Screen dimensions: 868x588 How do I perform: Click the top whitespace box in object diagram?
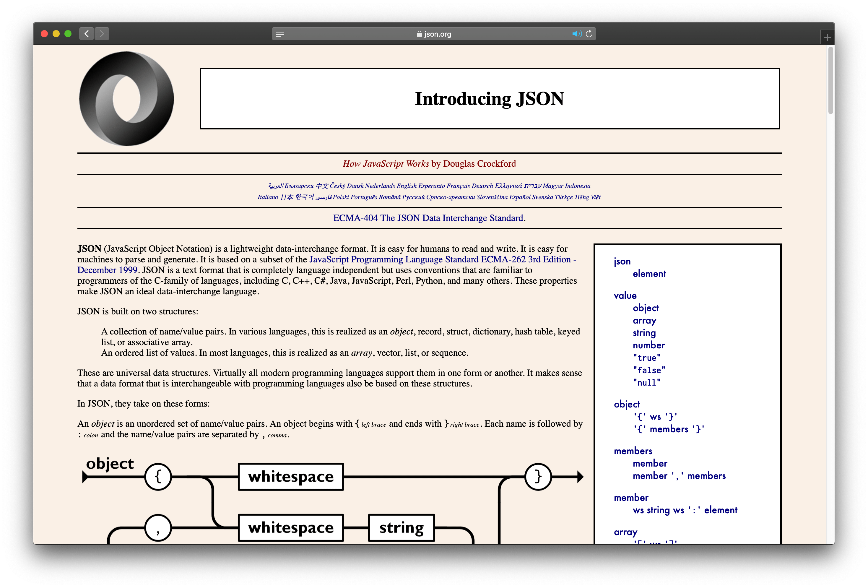[x=291, y=477]
